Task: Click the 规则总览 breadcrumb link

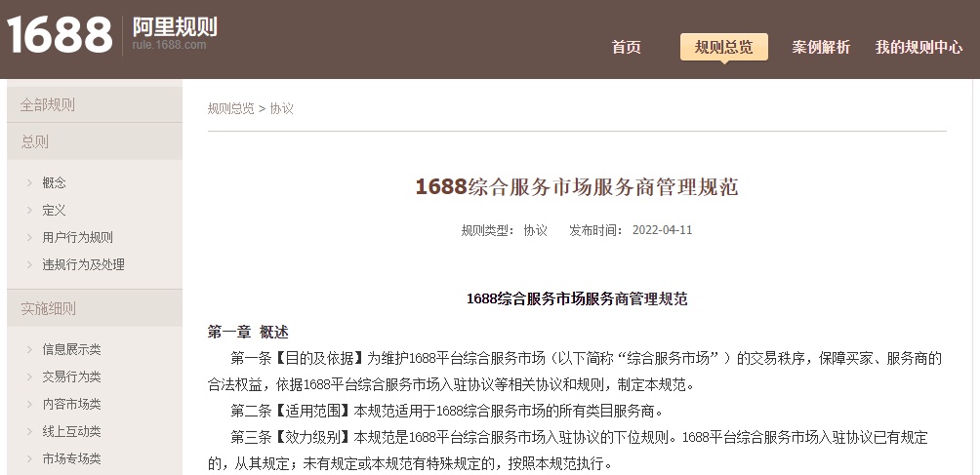Action: point(230,108)
